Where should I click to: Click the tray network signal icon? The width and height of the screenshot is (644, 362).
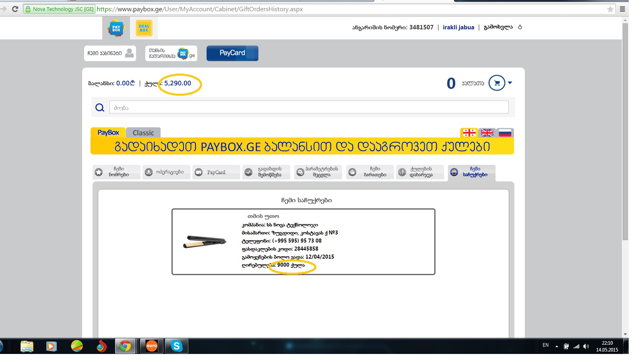click(576, 346)
